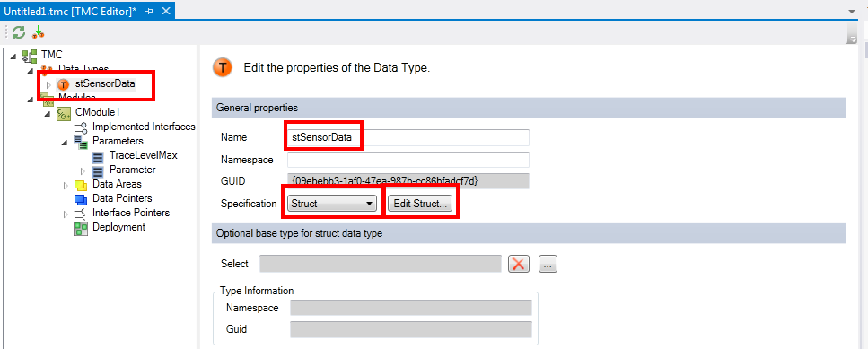Screen dimensions: 868x349
Task: Collapse the CModule1 node
Action: [x=47, y=113]
